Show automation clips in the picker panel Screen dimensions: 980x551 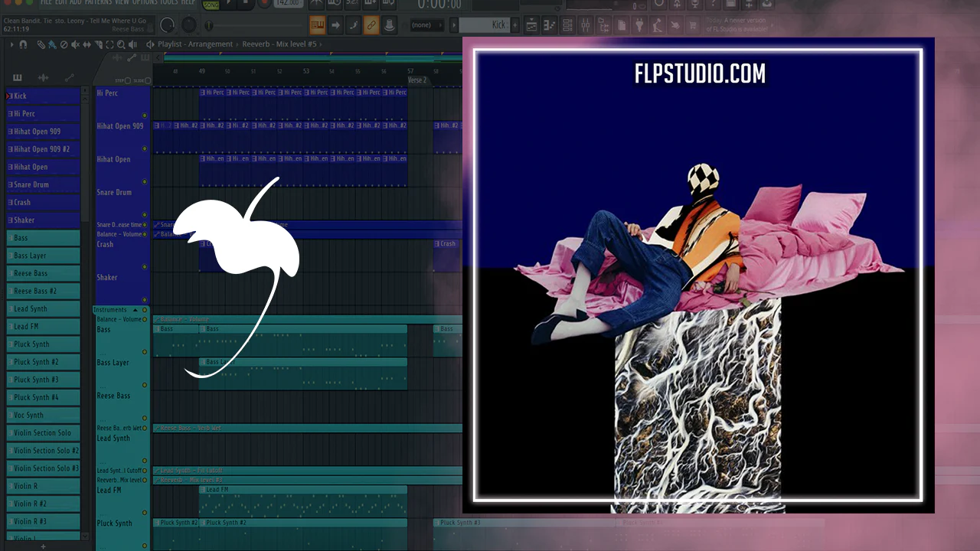[69, 77]
